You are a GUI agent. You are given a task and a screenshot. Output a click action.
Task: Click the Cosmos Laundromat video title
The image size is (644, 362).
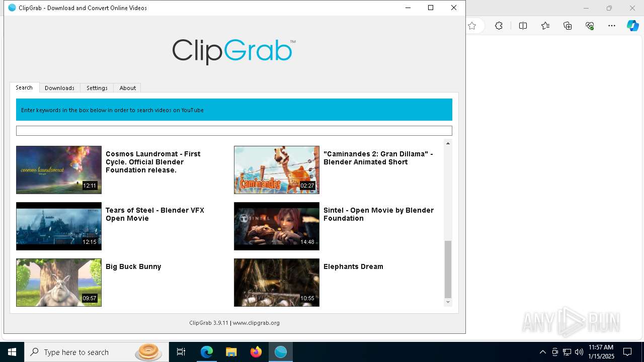pyautogui.click(x=153, y=162)
